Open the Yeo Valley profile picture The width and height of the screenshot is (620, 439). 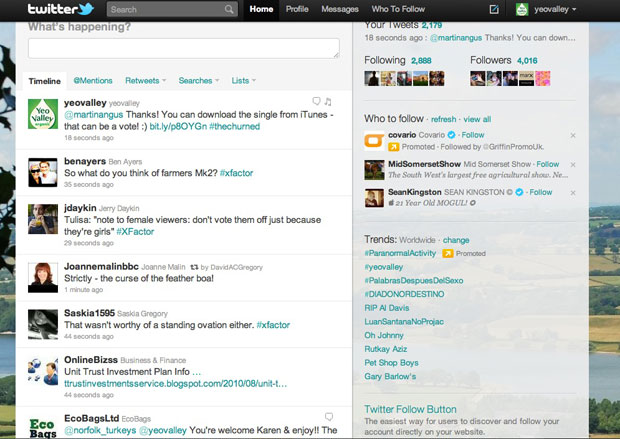[x=43, y=114]
